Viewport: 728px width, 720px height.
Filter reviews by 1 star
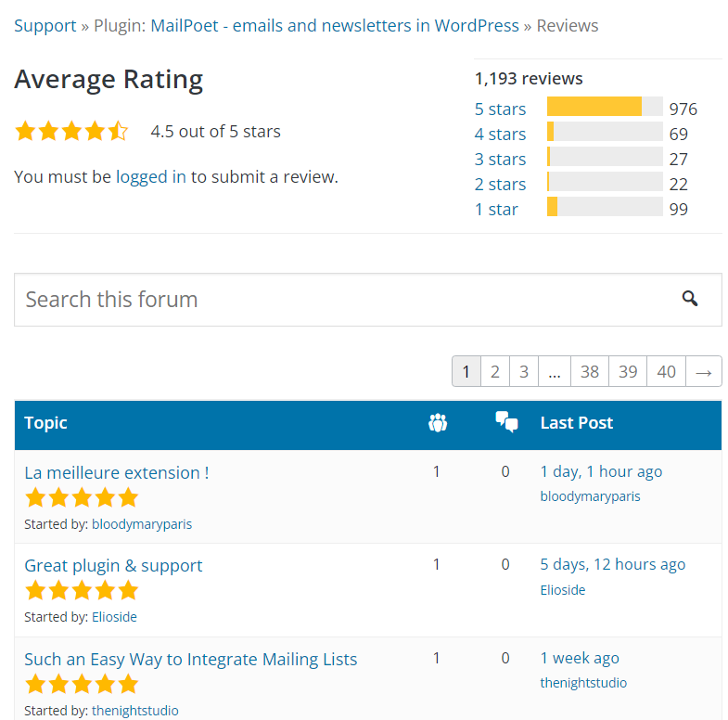point(496,210)
